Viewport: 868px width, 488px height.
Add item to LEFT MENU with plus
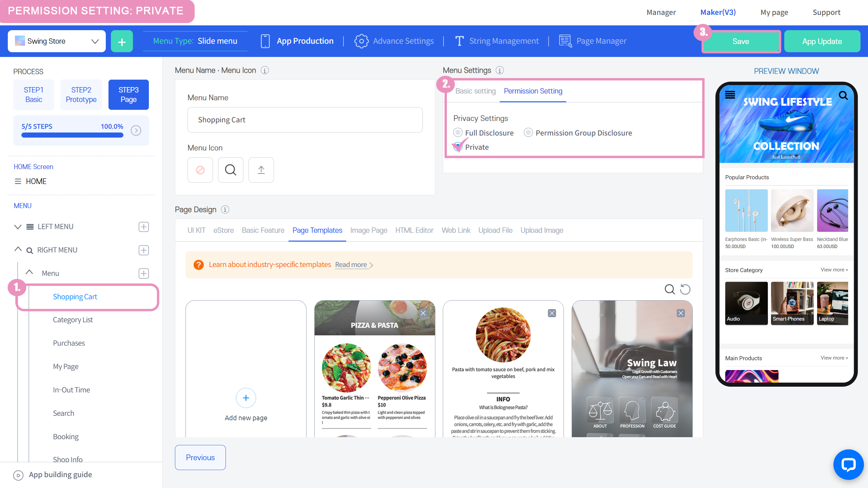click(144, 227)
